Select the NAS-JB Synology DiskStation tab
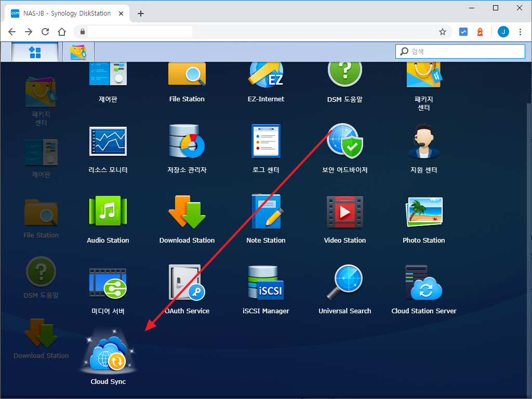The height and width of the screenshot is (399, 532). [67, 14]
